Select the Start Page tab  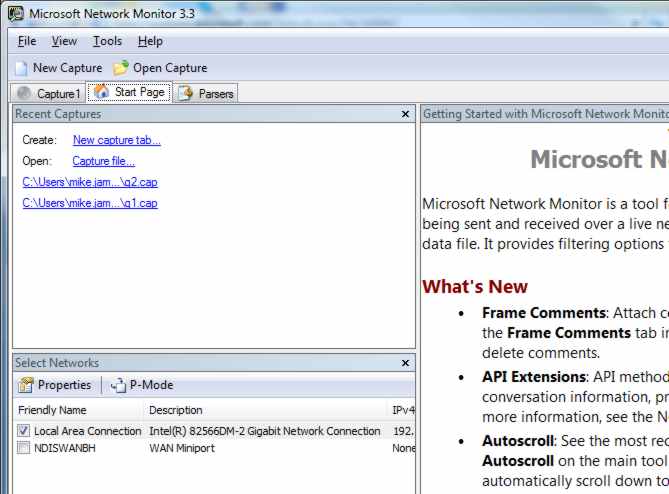point(130,92)
